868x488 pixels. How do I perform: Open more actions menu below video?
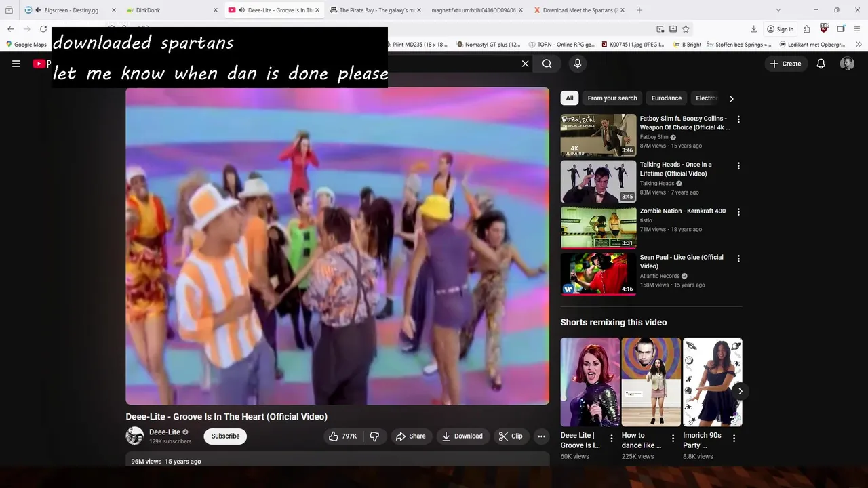(x=541, y=436)
